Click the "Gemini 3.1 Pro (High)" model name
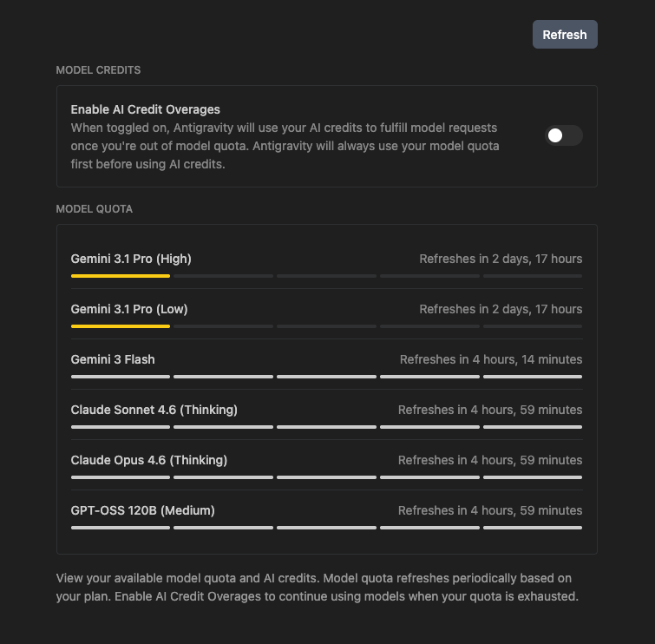 click(131, 260)
